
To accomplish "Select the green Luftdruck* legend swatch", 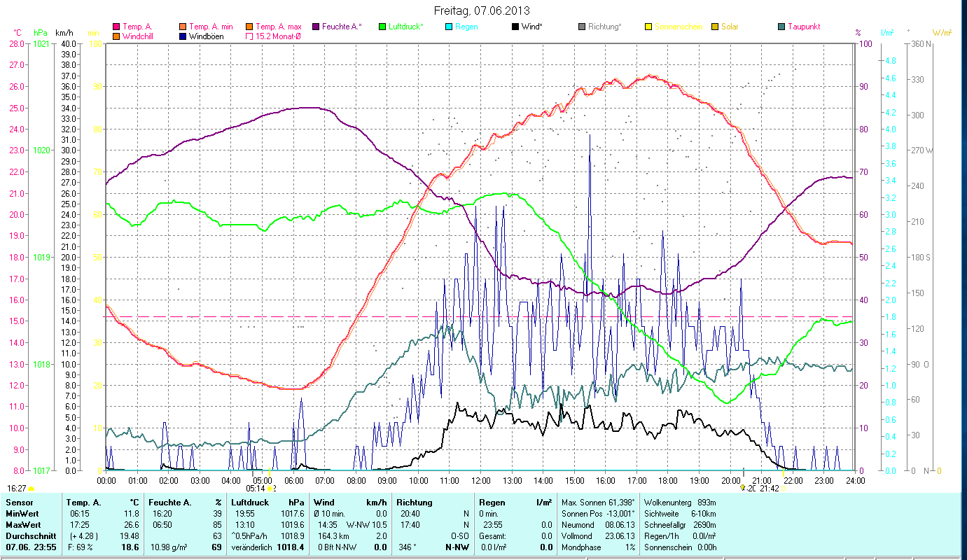I will pyautogui.click(x=383, y=27).
